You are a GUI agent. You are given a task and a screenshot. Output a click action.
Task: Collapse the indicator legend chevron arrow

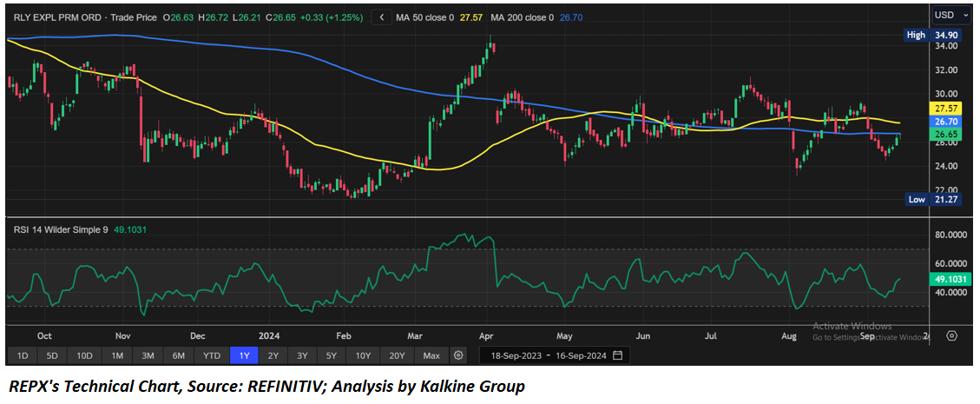click(381, 17)
